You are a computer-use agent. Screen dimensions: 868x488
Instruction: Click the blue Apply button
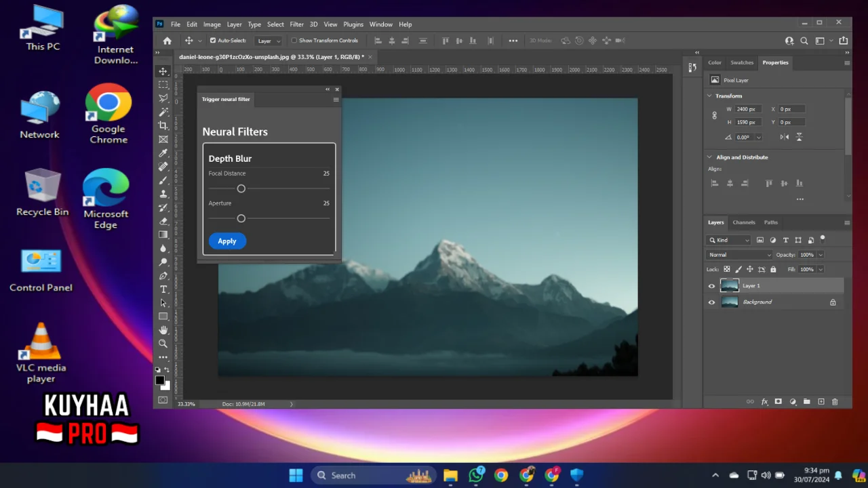227,241
